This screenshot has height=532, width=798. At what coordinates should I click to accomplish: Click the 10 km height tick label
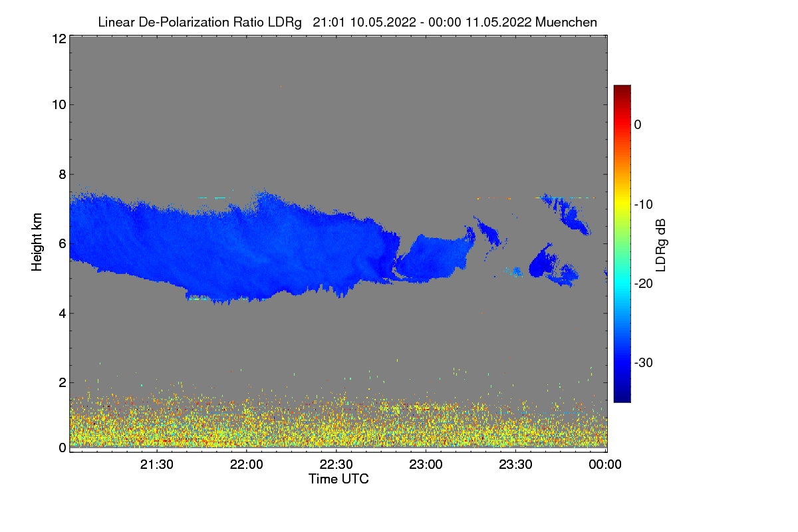pos(58,104)
